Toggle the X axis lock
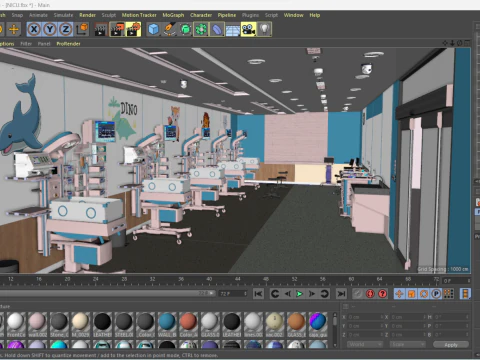This screenshot has width=480, height=360. click(x=34, y=29)
